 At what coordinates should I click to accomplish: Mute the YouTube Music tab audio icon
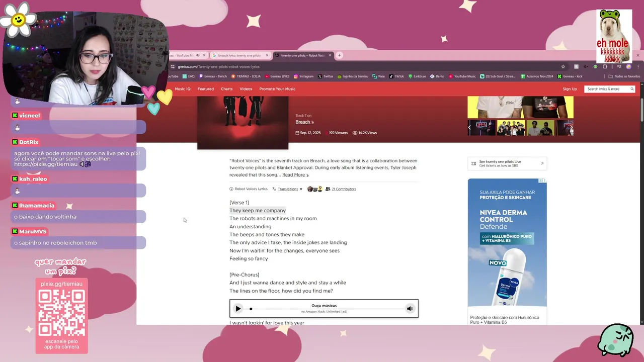click(198, 55)
